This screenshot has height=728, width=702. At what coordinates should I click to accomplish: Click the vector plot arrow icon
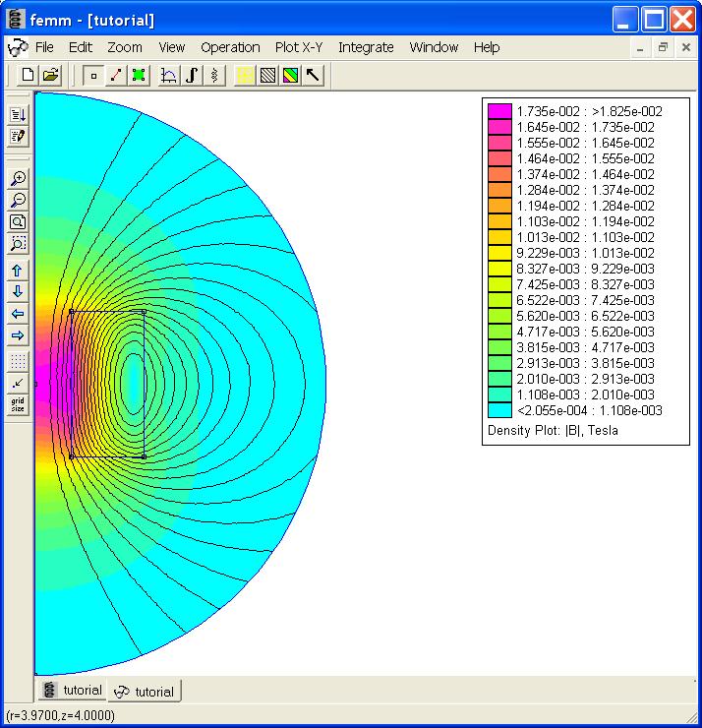click(314, 75)
